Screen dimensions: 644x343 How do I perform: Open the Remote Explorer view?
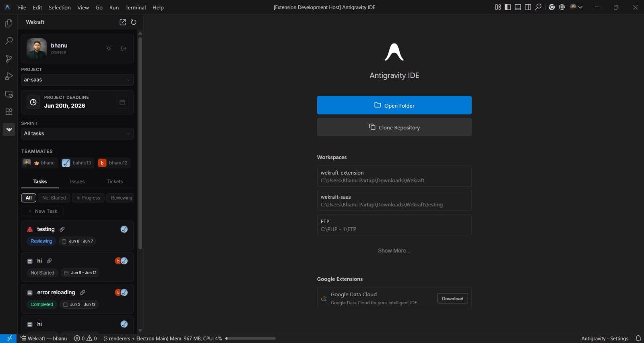(8, 94)
